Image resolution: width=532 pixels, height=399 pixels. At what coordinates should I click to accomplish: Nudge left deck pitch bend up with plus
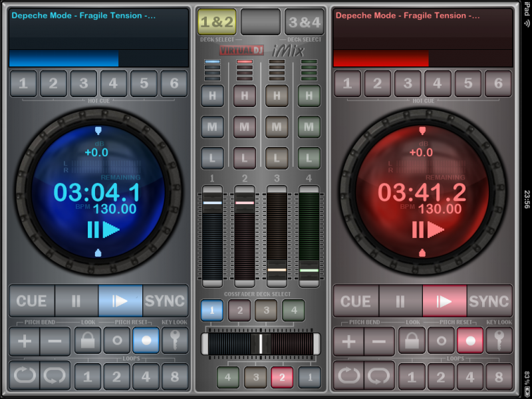25,341
